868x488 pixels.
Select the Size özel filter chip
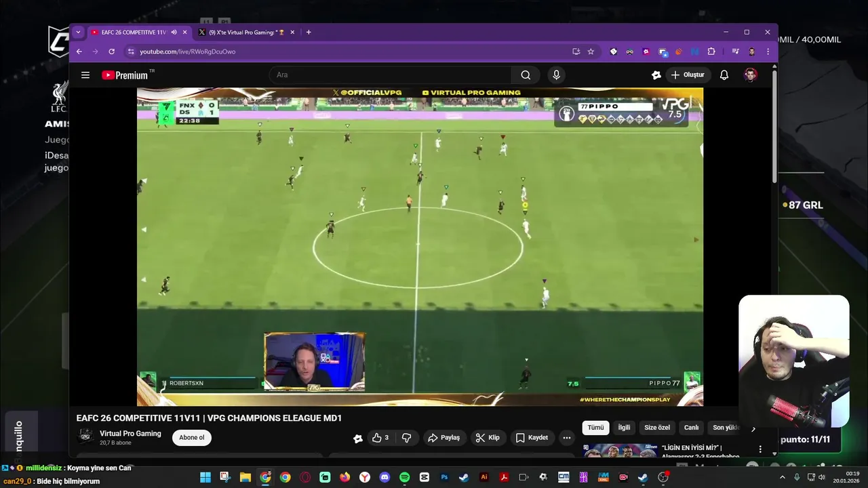pyautogui.click(x=657, y=428)
